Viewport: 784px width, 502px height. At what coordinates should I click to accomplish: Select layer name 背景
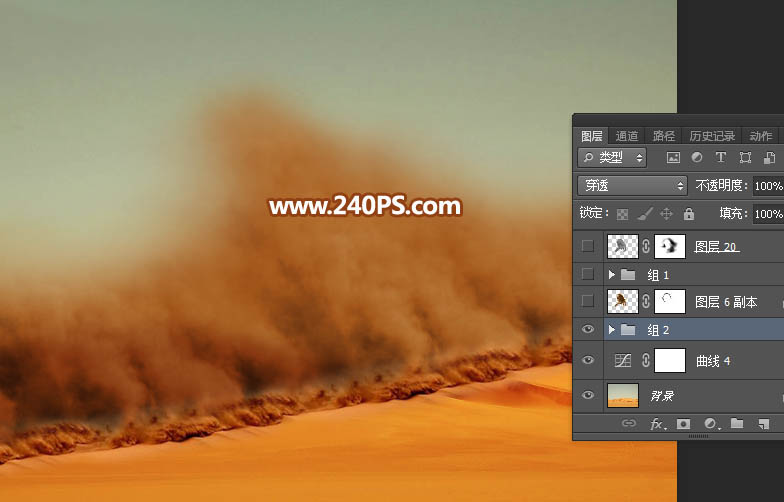click(x=662, y=396)
